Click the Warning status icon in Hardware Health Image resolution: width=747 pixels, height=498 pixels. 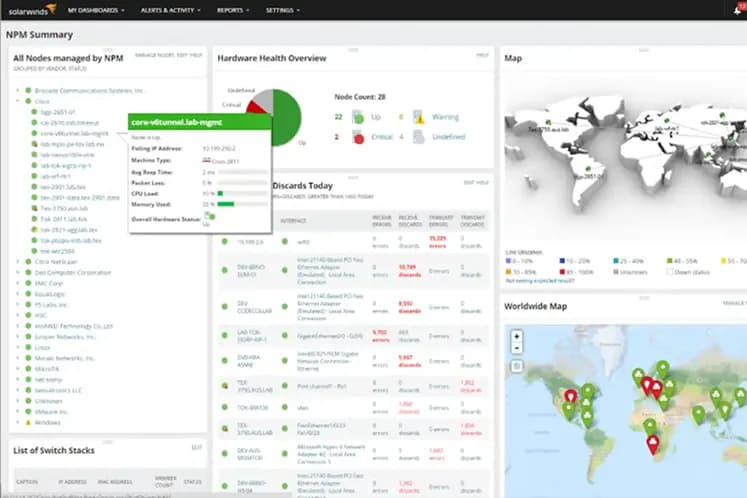click(418, 117)
